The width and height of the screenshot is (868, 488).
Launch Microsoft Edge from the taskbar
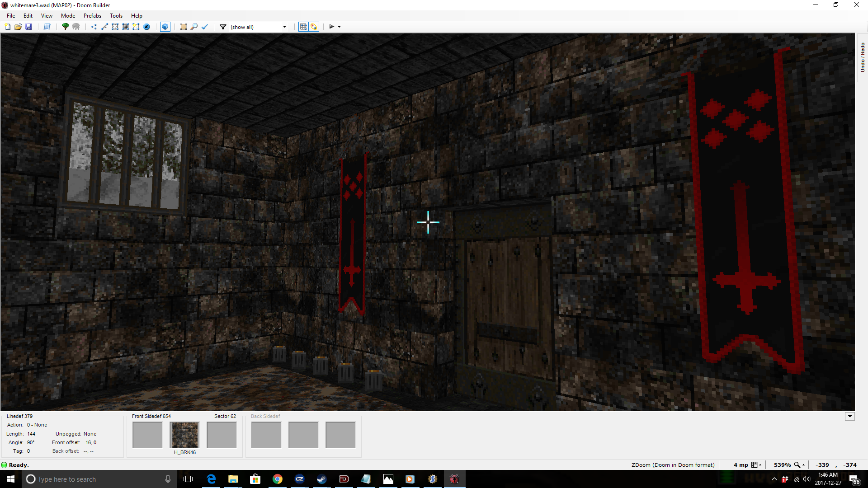pyautogui.click(x=211, y=479)
